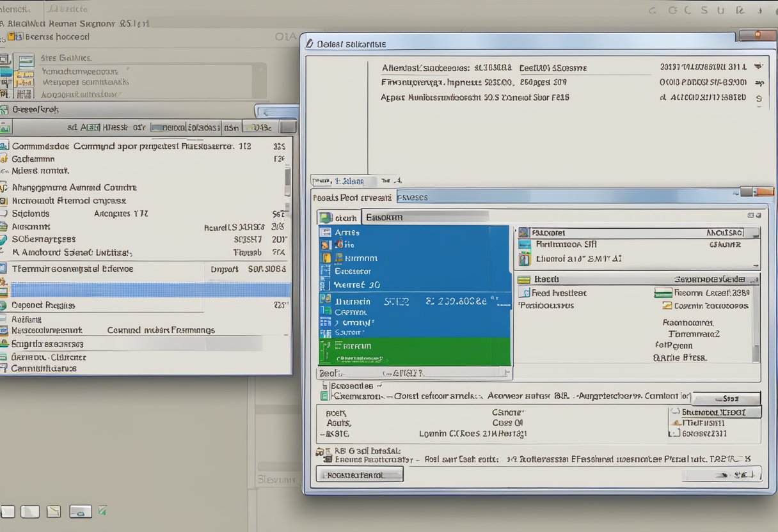This screenshot has height=532, width=778.
Task: Switch to the second tab of the inner dialog
Action: (x=411, y=197)
